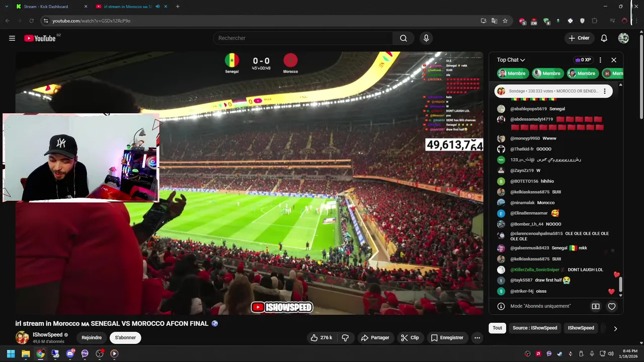This screenshot has height=362, width=644.
Task: Open the XP points indicator in chat
Action: [x=583, y=60]
